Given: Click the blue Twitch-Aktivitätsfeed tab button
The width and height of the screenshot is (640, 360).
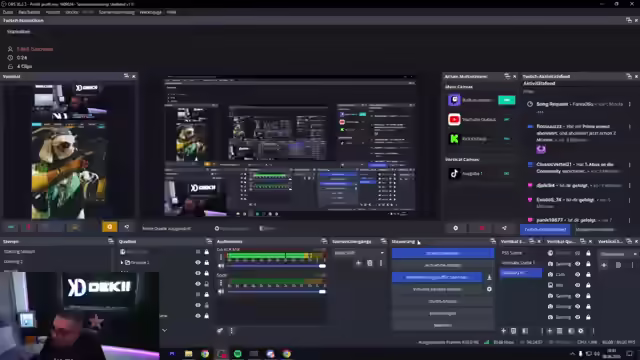Looking at the screenshot, I should pos(545,229).
